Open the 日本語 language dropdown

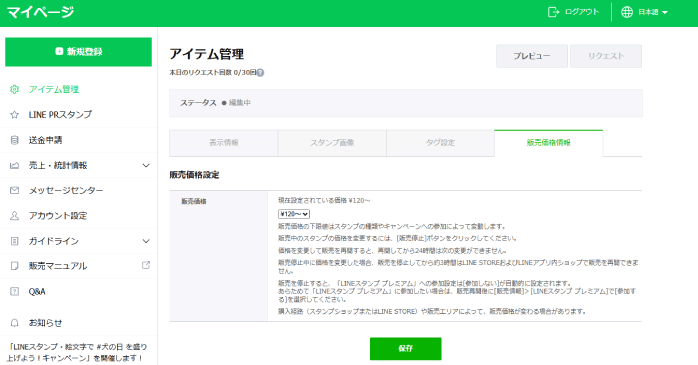(x=653, y=12)
